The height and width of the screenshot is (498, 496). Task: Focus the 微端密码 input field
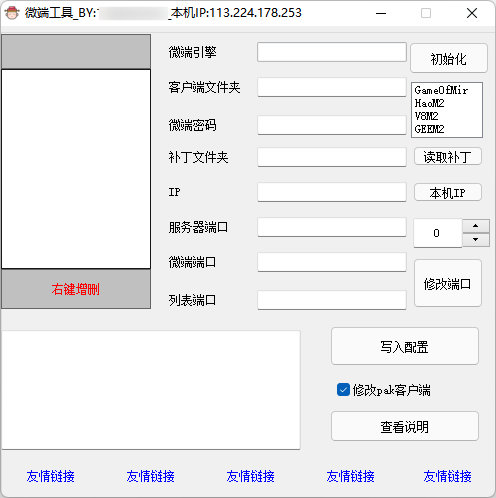click(x=332, y=125)
